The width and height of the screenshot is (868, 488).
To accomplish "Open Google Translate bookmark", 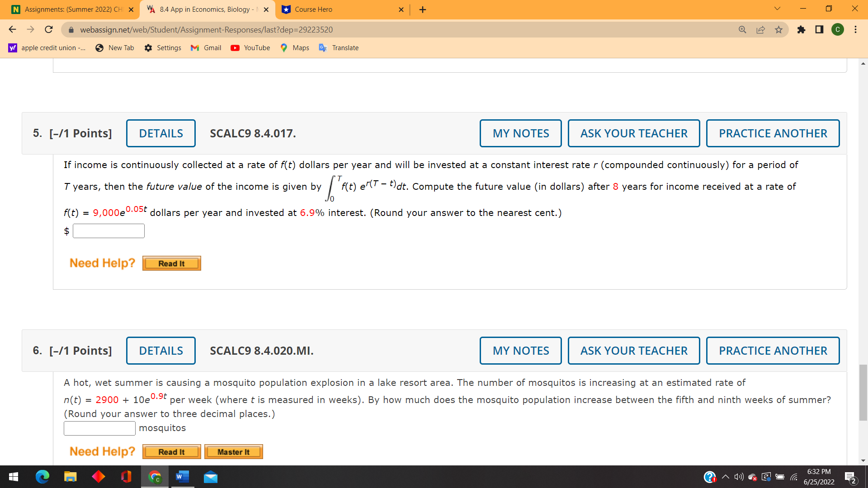I will tap(338, 47).
